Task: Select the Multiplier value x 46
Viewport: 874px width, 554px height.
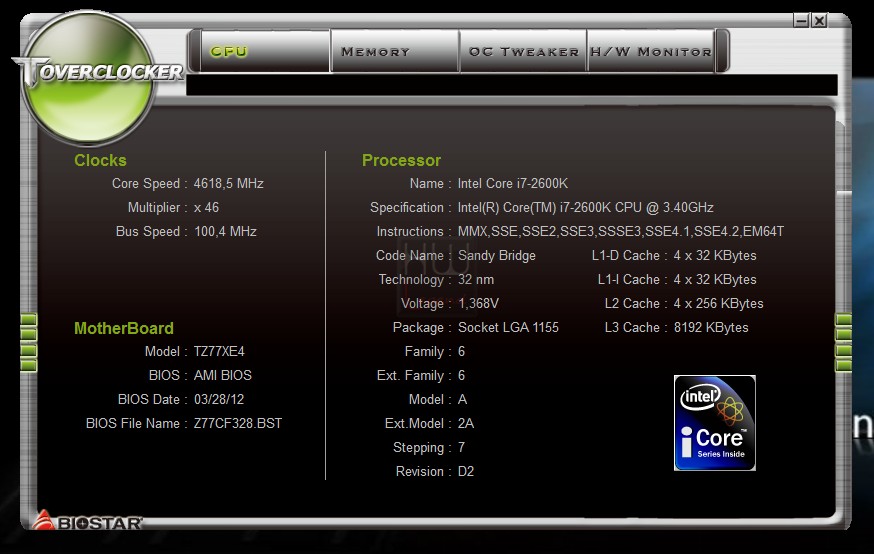Action: [x=206, y=207]
